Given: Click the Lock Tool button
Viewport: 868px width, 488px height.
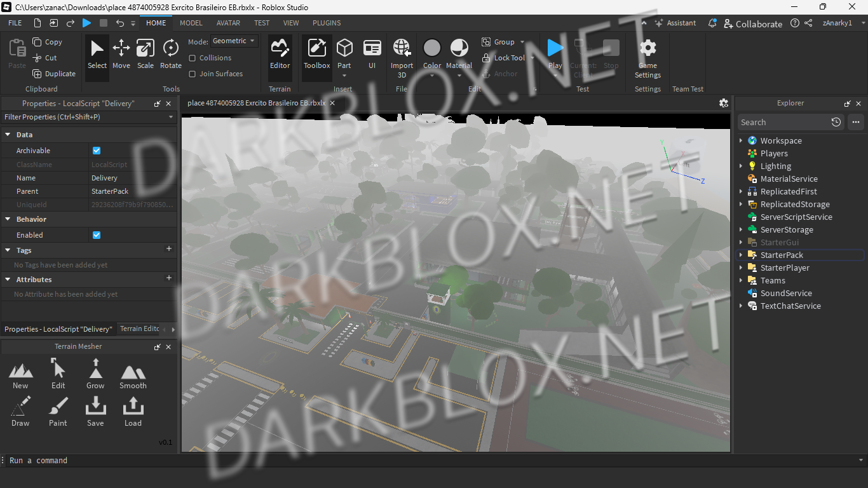Looking at the screenshot, I should point(503,58).
